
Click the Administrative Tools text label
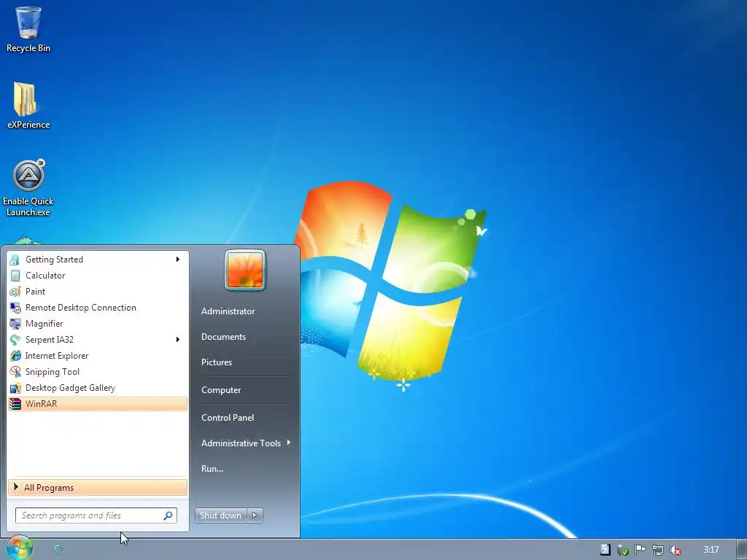click(x=241, y=443)
